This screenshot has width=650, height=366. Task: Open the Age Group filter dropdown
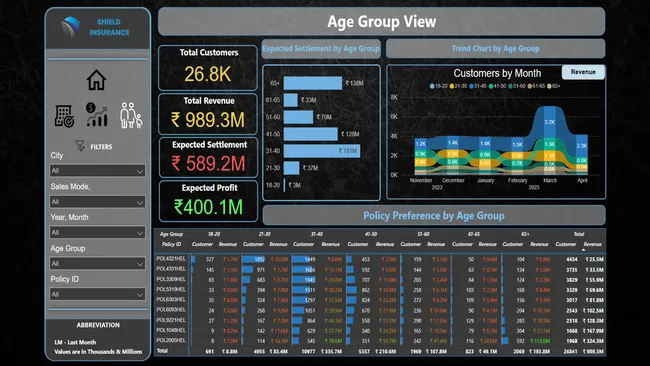pos(97,264)
